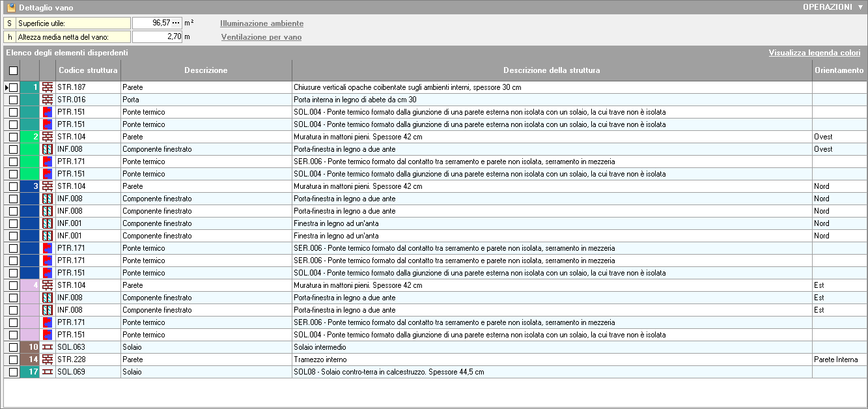Tick the checkbox for SOL.069 Solaio row
This screenshot has height=409, width=868.
(x=13, y=372)
